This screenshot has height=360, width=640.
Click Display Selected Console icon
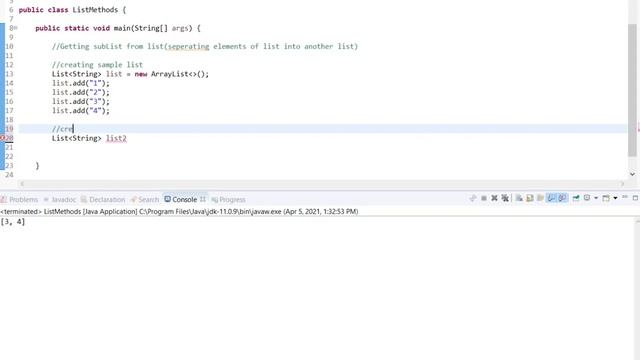587,198
